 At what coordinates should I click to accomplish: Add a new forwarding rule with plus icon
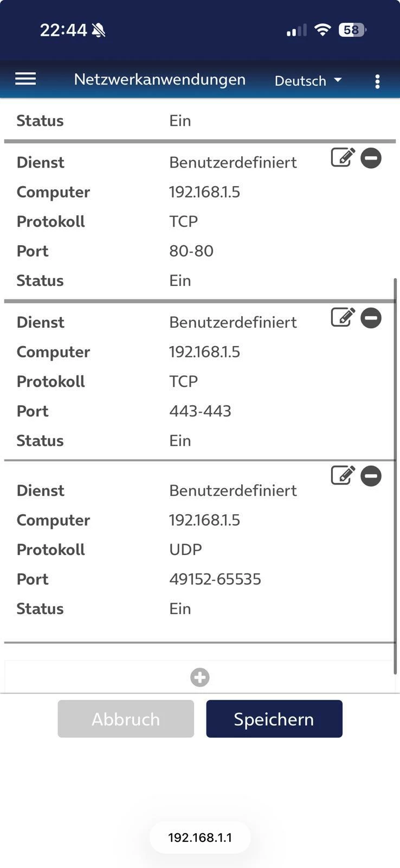[199, 677]
